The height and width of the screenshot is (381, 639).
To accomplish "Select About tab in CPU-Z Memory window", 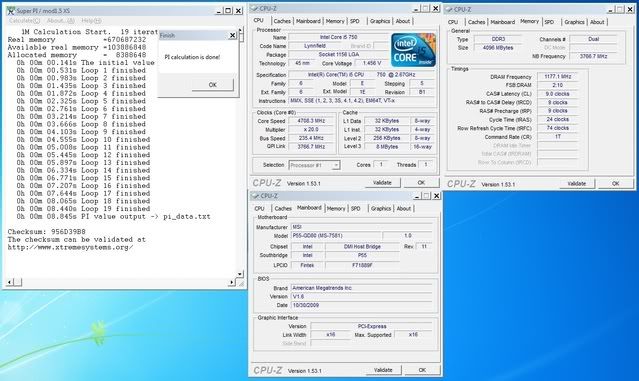I will click(597, 22).
